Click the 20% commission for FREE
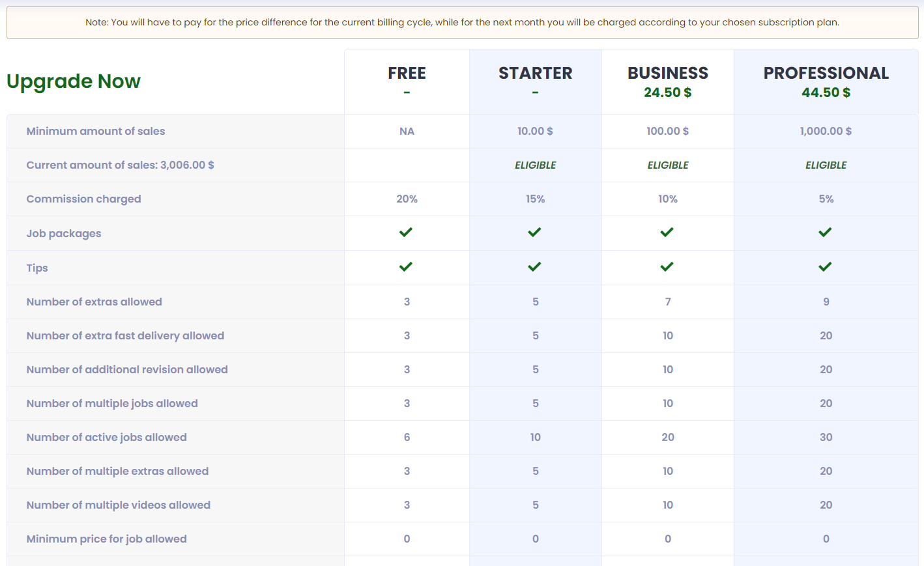Viewport: 924px width, 566px height. pyautogui.click(x=407, y=199)
